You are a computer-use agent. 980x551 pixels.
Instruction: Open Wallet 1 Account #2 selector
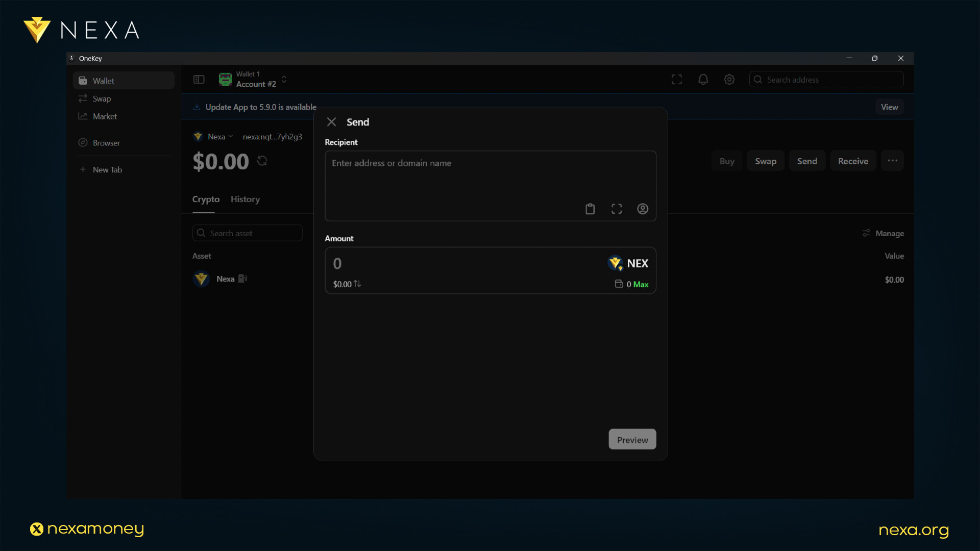pyautogui.click(x=253, y=80)
